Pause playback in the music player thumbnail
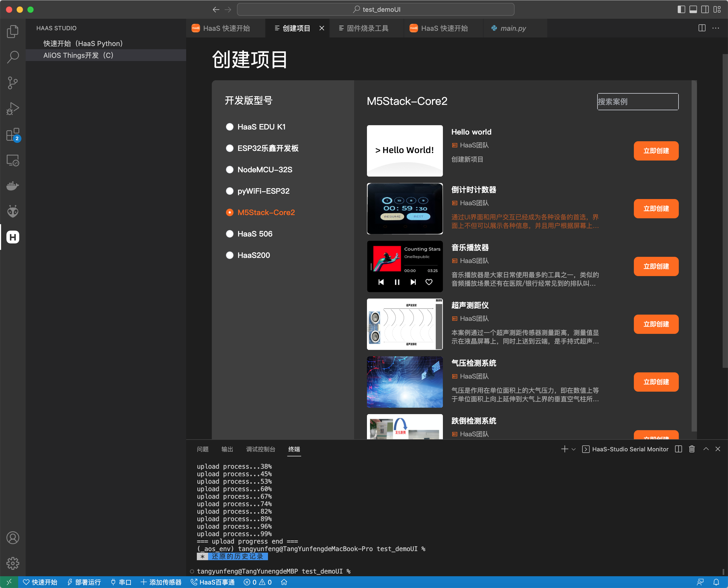Image resolution: width=728 pixels, height=588 pixels. point(397,282)
